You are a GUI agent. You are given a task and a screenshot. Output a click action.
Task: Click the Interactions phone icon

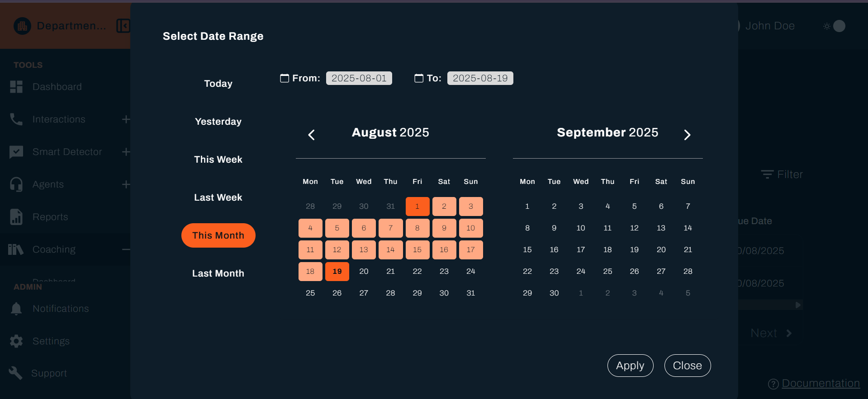pyautogui.click(x=16, y=119)
